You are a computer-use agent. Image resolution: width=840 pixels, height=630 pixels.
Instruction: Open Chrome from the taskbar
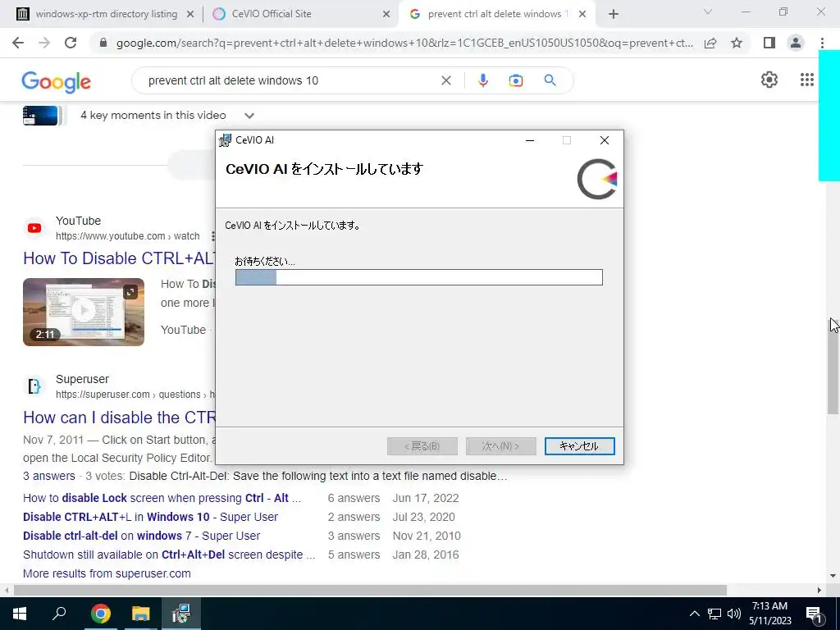point(100,614)
